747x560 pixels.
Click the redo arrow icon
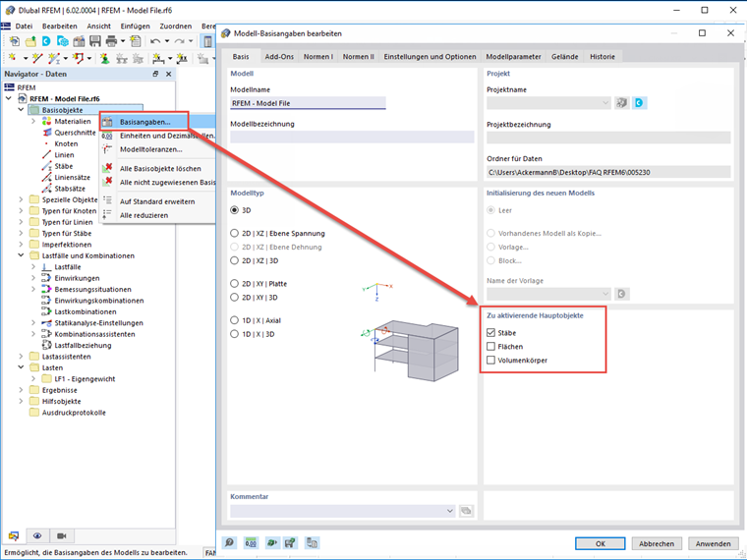pos(179,41)
